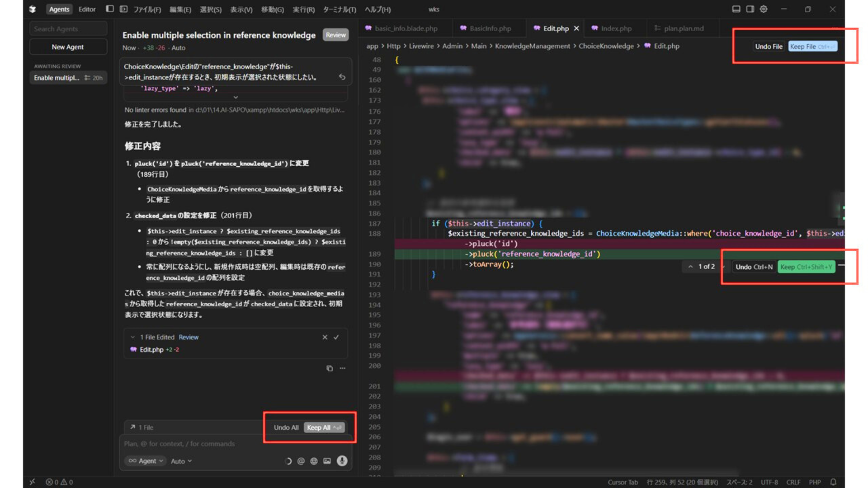This screenshot has width=868, height=488.
Task: Open the three-dot more actions menu
Action: click(x=343, y=368)
